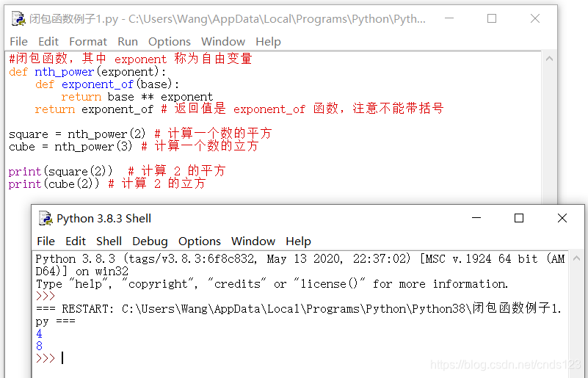This screenshot has width=588, height=378.
Task: Place cursor at the last Shell prompt
Action: tap(62, 358)
